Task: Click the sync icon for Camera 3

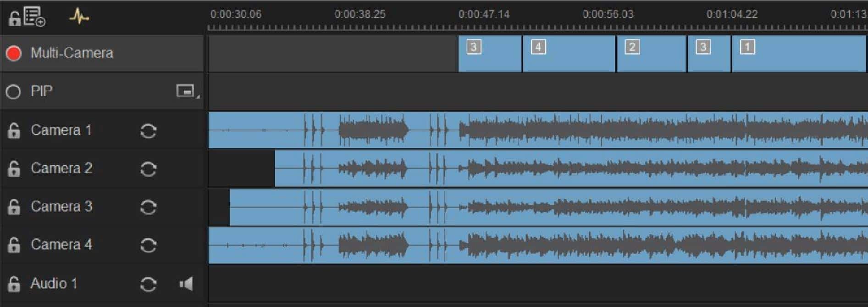Action: [148, 207]
